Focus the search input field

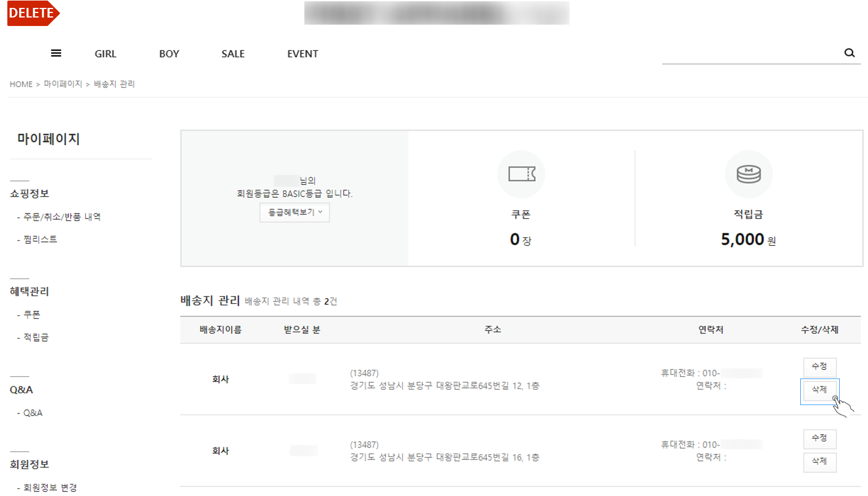pyautogui.click(x=752, y=53)
